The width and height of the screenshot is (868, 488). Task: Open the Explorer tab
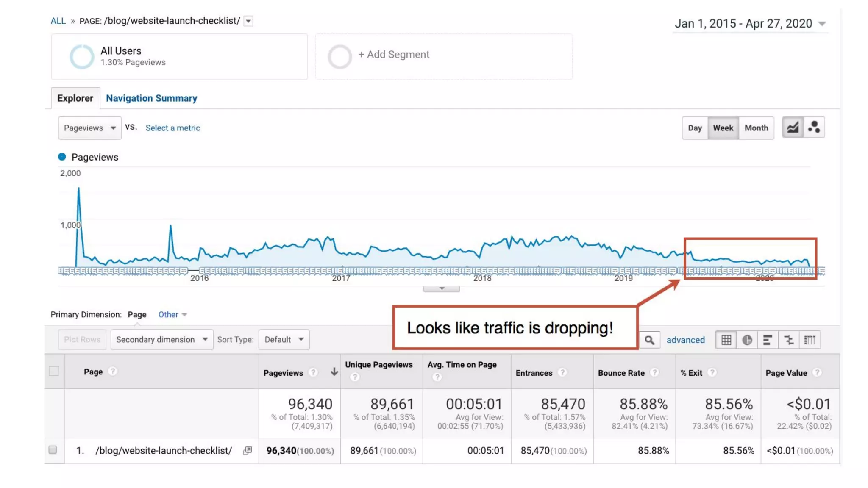pos(75,98)
